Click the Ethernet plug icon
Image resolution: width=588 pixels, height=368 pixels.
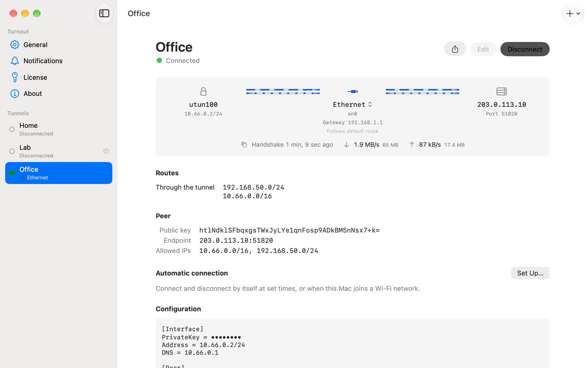tap(352, 91)
